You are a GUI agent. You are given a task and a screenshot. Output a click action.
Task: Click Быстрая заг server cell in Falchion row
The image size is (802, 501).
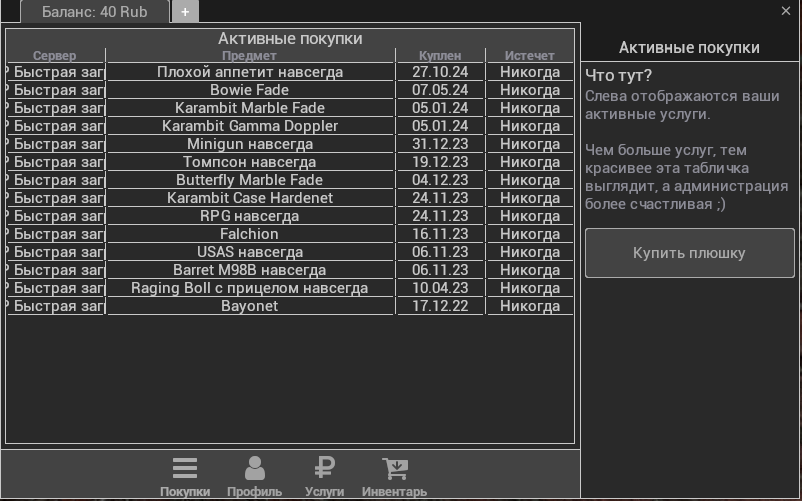click(56, 234)
